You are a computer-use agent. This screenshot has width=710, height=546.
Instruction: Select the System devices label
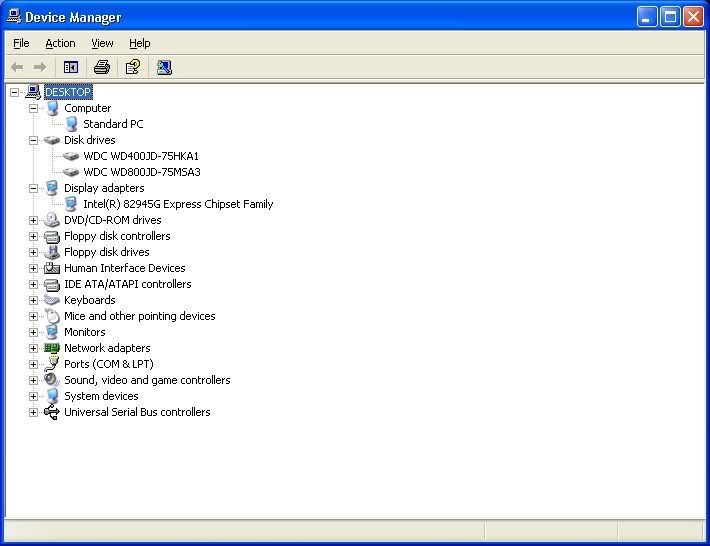point(101,396)
